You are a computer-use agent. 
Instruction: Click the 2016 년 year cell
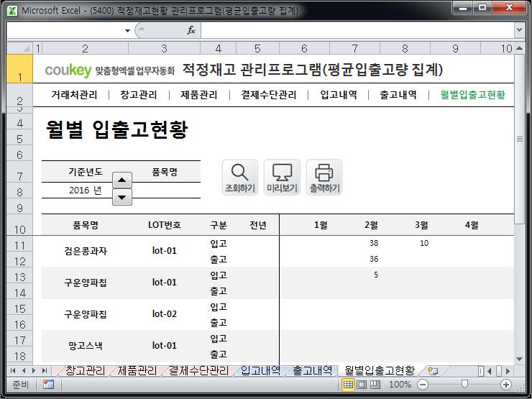pyautogui.click(x=85, y=191)
